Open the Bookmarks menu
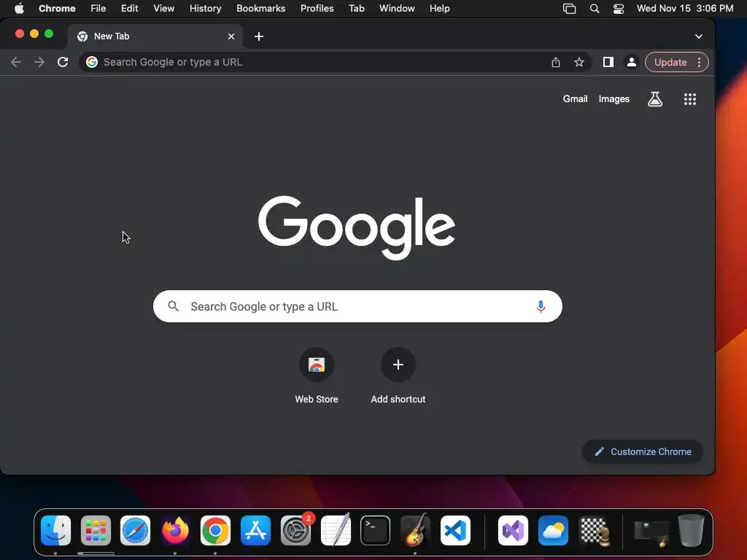The height and width of the screenshot is (560, 747). pos(260,8)
